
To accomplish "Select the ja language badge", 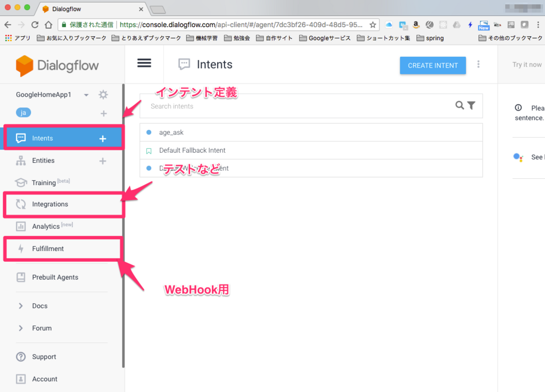I will 23,113.
